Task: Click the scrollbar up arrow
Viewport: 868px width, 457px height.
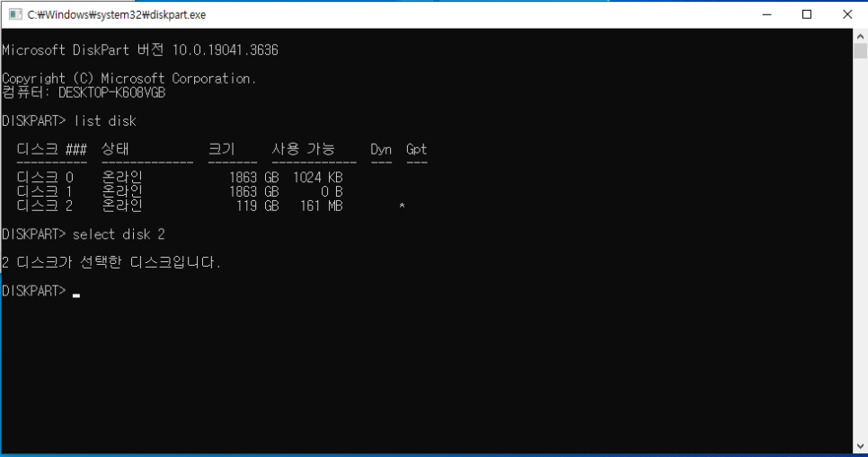Action: tap(860, 36)
